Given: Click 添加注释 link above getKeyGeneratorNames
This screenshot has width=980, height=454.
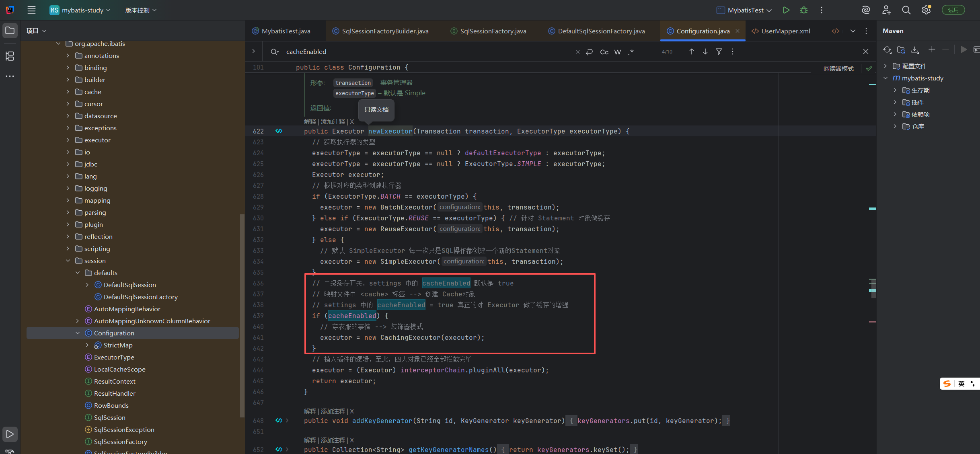Looking at the screenshot, I should (x=333, y=440).
